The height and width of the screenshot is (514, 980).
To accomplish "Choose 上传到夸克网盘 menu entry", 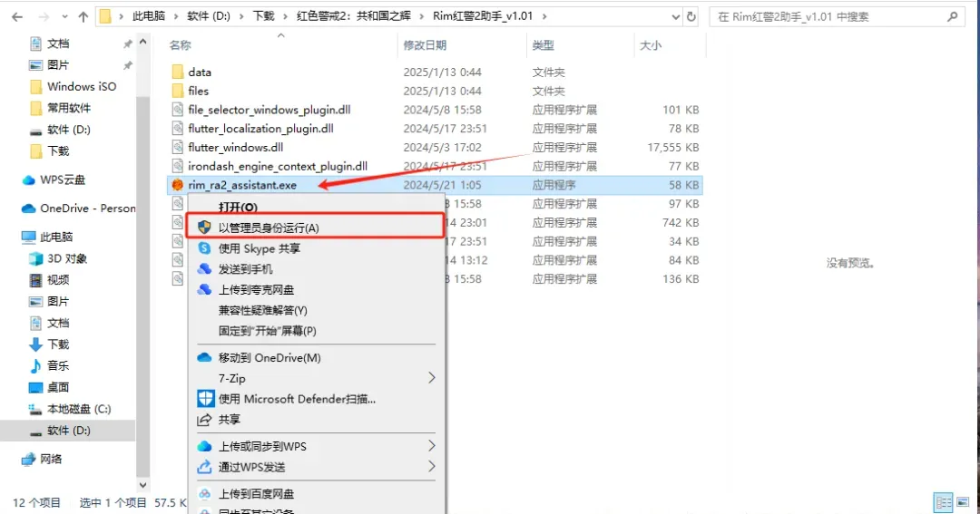I will pos(317,289).
